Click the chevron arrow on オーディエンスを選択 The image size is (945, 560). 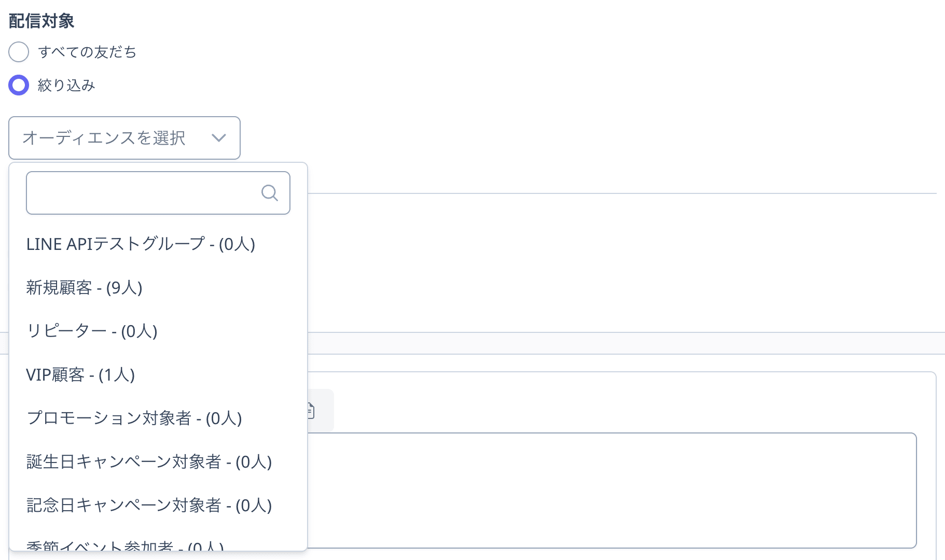[219, 138]
